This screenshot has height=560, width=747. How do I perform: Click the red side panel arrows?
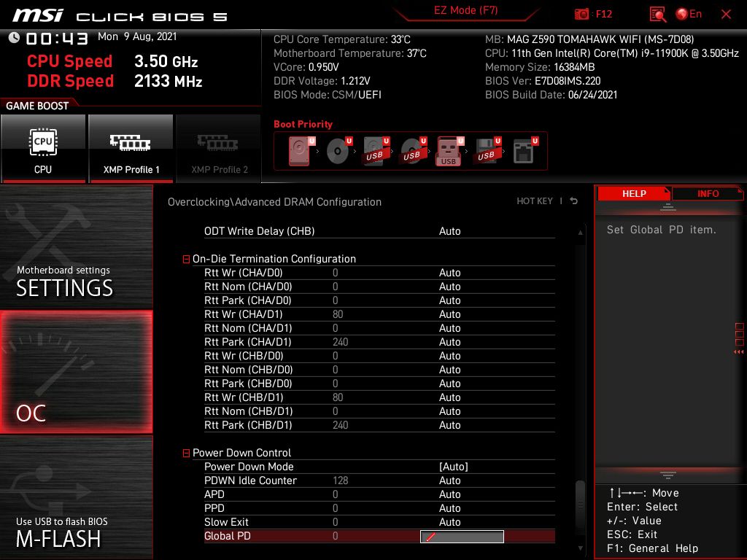pos(738,352)
